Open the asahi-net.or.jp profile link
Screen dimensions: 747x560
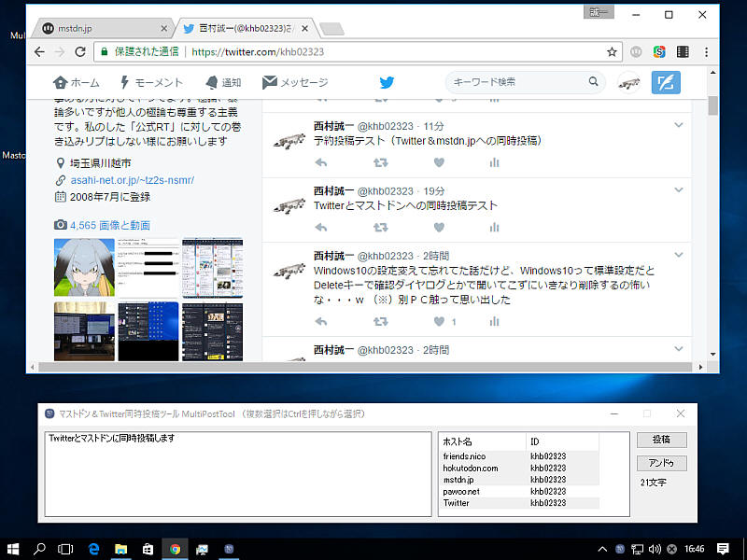(132, 180)
